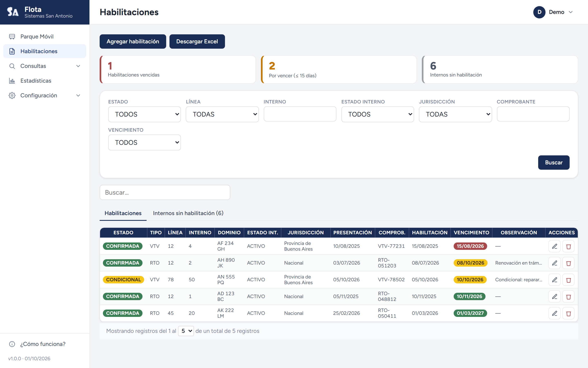Screen dimensions: 588x368
Task: Edit the AK 222 LM row
Action: 554,313
